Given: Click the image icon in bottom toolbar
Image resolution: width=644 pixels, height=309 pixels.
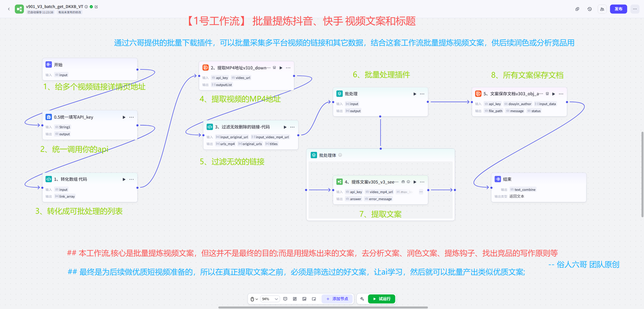Looking at the screenshot, I should (x=304, y=299).
